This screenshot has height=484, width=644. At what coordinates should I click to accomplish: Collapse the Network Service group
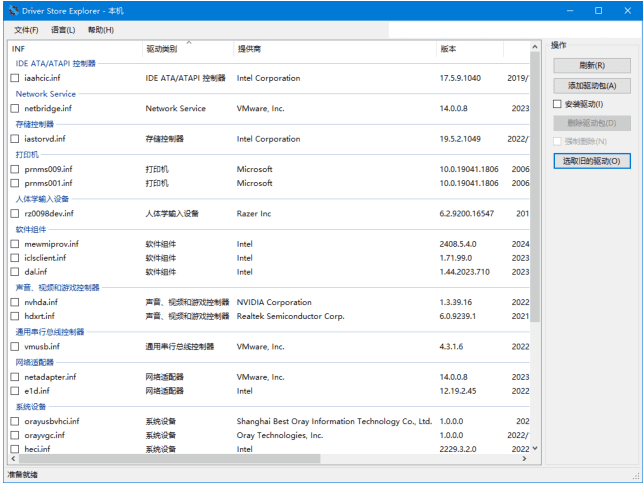point(45,94)
